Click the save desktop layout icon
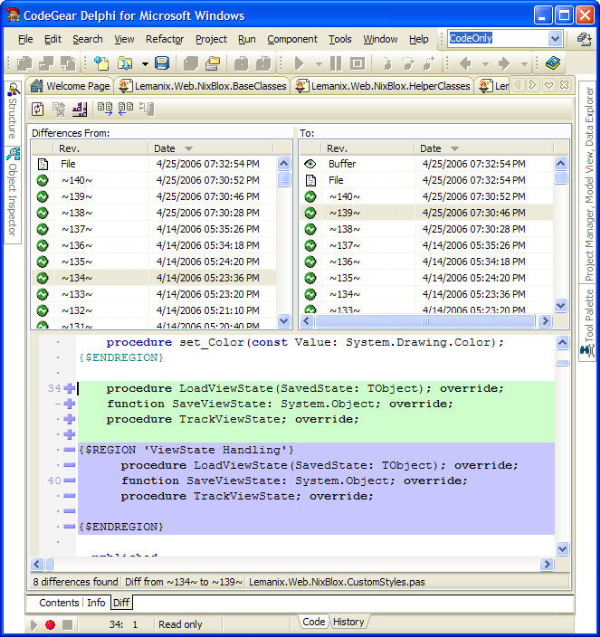600x637 pixels. pyautogui.click(x=584, y=39)
